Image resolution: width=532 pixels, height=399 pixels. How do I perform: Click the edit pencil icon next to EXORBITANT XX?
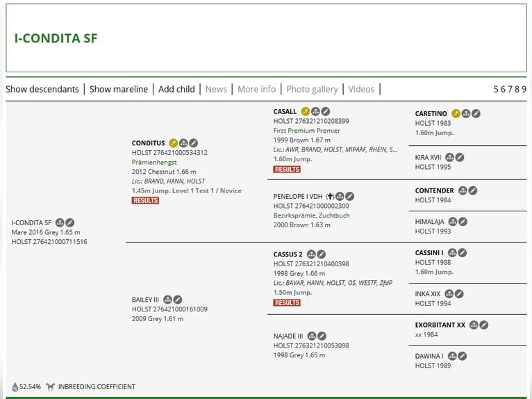pyautogui.click(x=484, y=325)
